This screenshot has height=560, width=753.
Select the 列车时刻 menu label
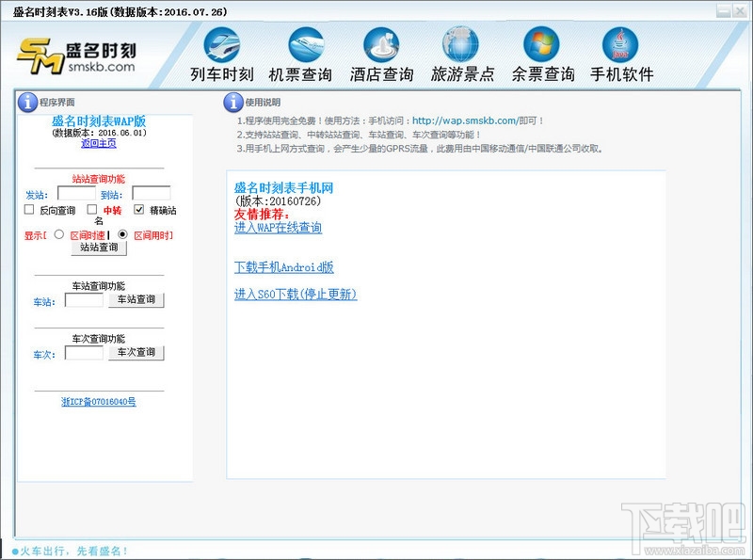[222, 74]
